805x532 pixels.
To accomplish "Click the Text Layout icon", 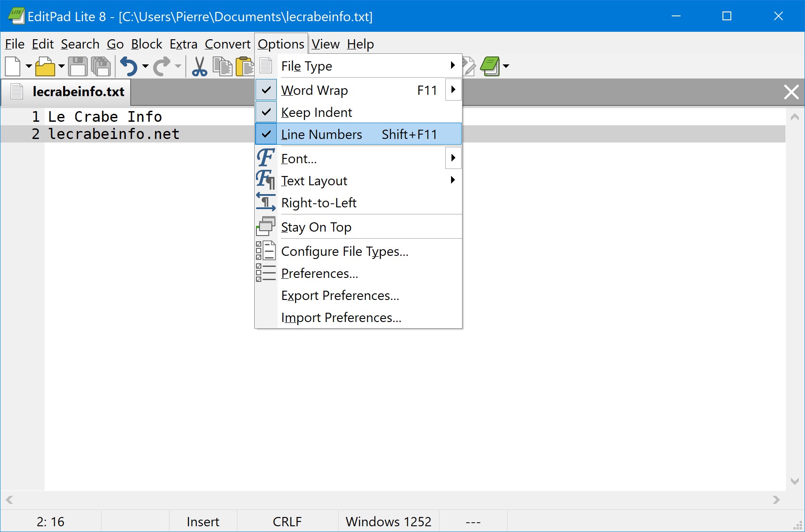I will click(266, 180).
